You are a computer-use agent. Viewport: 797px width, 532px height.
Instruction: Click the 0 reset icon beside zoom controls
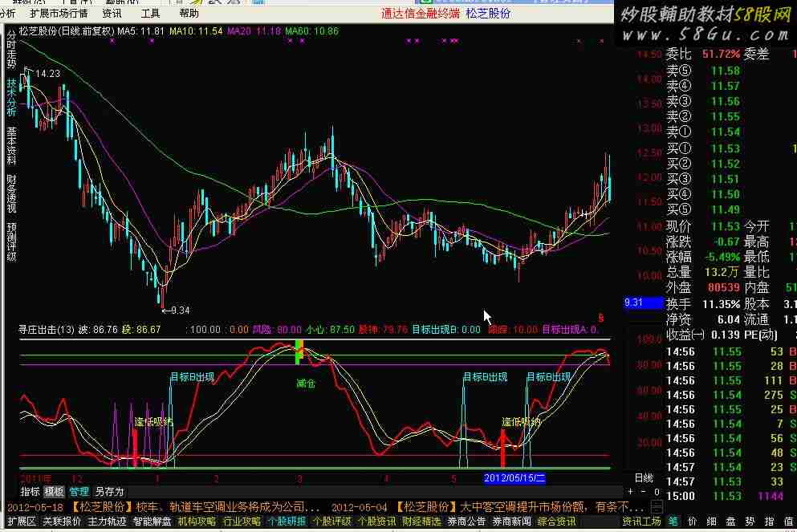tap(657, 491)
